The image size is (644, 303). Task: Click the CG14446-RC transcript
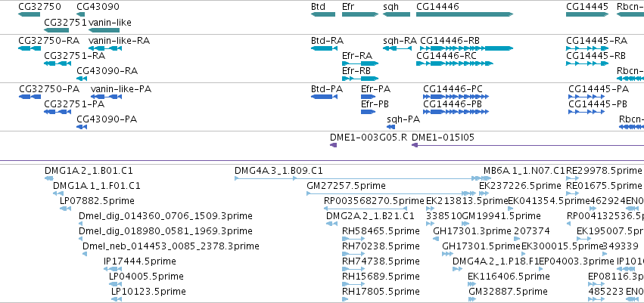[454, 63]
